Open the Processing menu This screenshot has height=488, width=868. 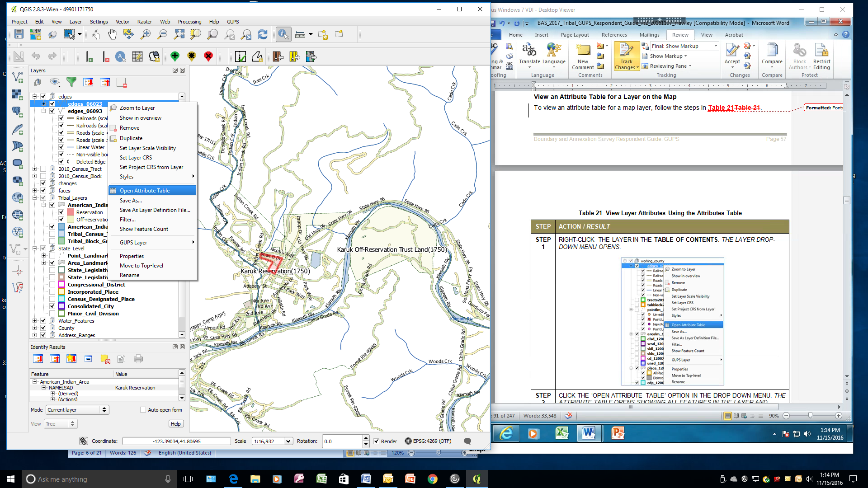pos(189,22)
